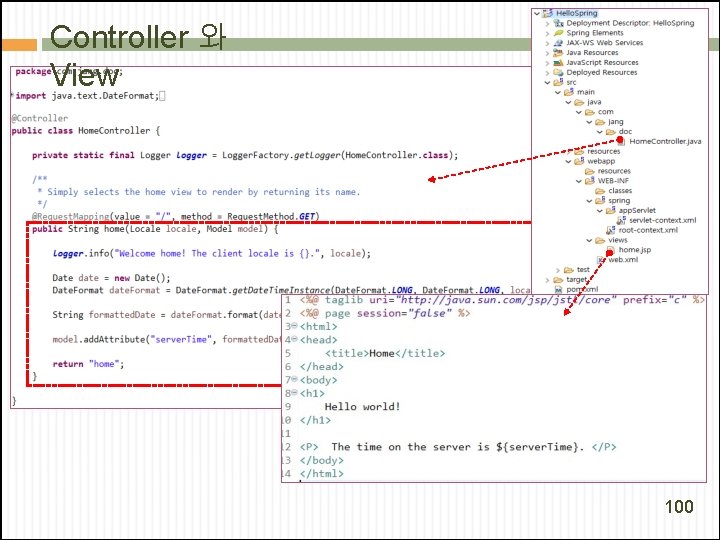Expand the target folder chevron

coord(547,280)
